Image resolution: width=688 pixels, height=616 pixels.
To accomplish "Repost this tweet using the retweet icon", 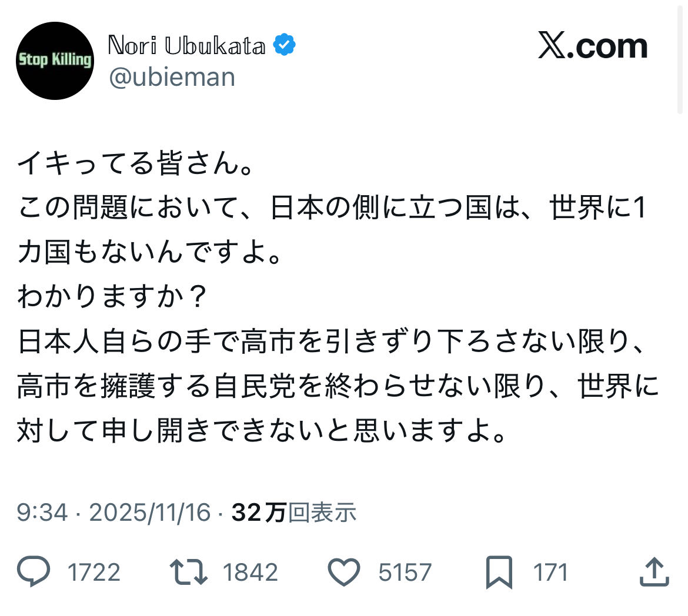I will pos(188,572).
